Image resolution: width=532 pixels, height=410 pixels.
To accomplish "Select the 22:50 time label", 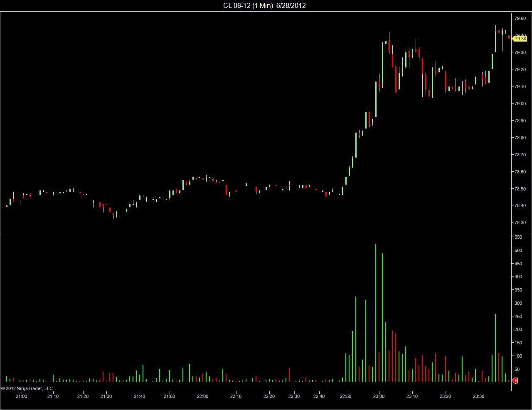I will [346, 396].
